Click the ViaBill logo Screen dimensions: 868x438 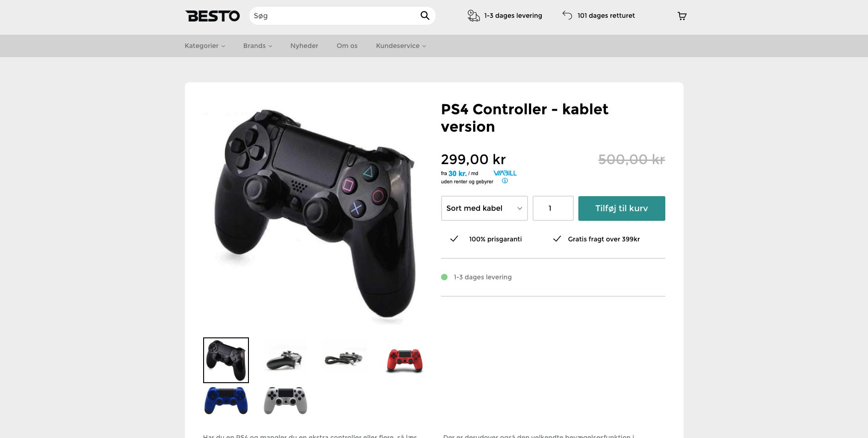pos(505,173)
